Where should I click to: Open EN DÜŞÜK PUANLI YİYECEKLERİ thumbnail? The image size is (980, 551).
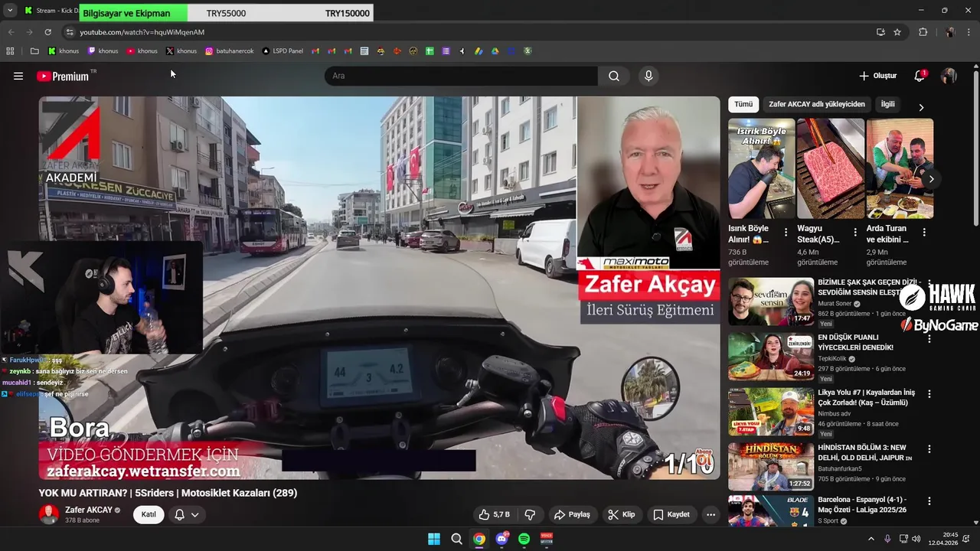(x=771, y=357)
